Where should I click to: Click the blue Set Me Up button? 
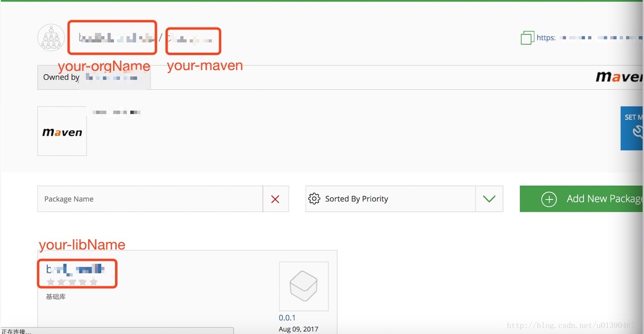point(632,128)
